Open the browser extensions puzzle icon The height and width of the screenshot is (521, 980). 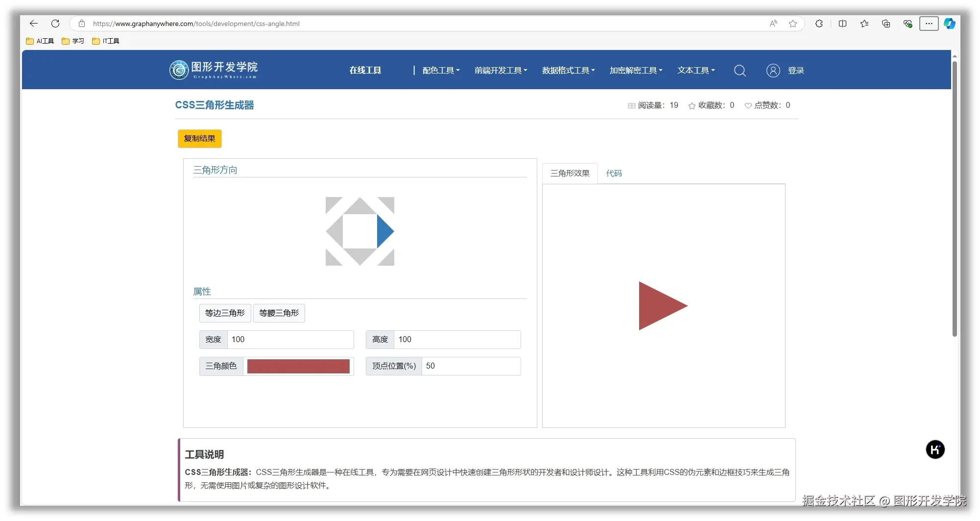pyautogui.click(x=819, y=24)
